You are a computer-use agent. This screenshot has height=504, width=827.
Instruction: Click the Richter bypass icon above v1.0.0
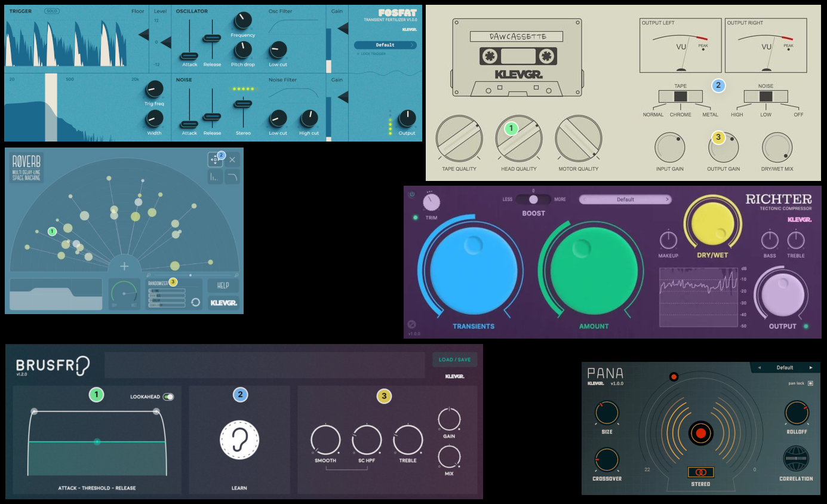411,324
